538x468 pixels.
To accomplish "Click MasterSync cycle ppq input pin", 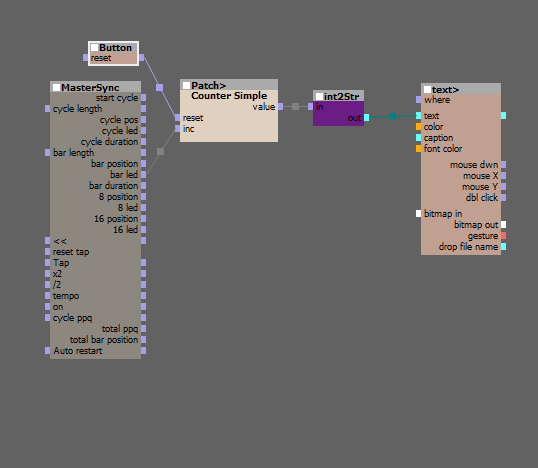I will (x=47, y=317).
